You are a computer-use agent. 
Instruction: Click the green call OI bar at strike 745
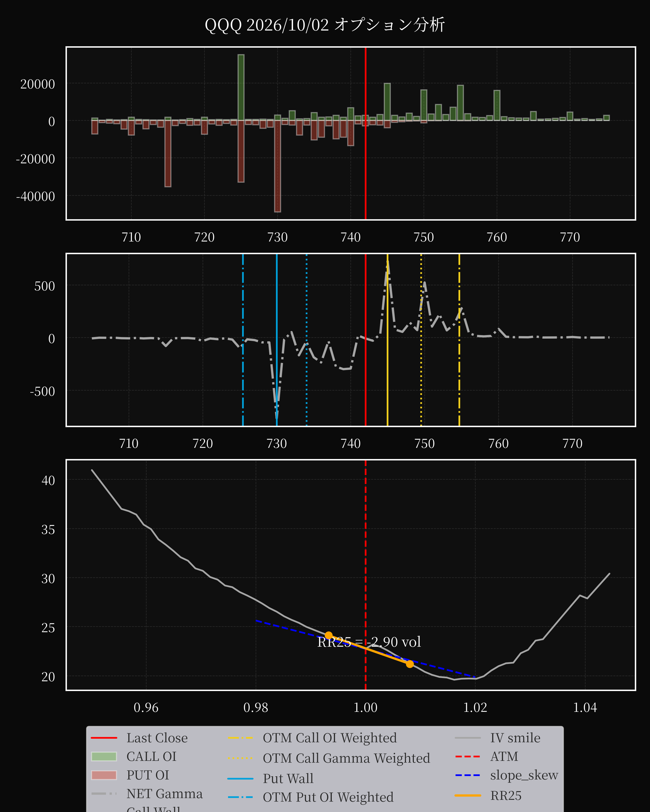(x=387, y=102)
